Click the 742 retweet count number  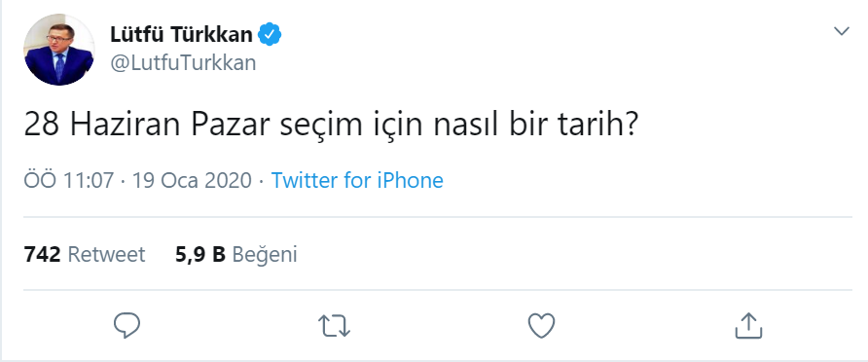coord(42,255)
